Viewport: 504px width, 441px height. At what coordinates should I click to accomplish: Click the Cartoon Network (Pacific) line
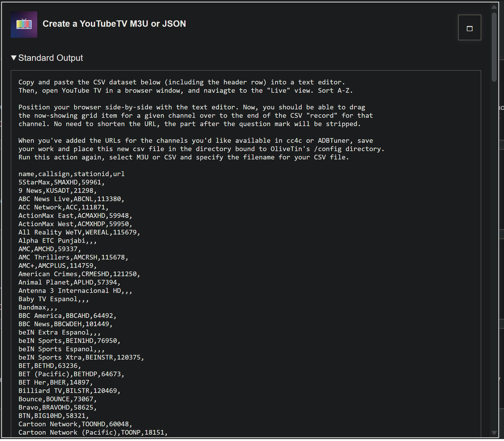(93, 432)
